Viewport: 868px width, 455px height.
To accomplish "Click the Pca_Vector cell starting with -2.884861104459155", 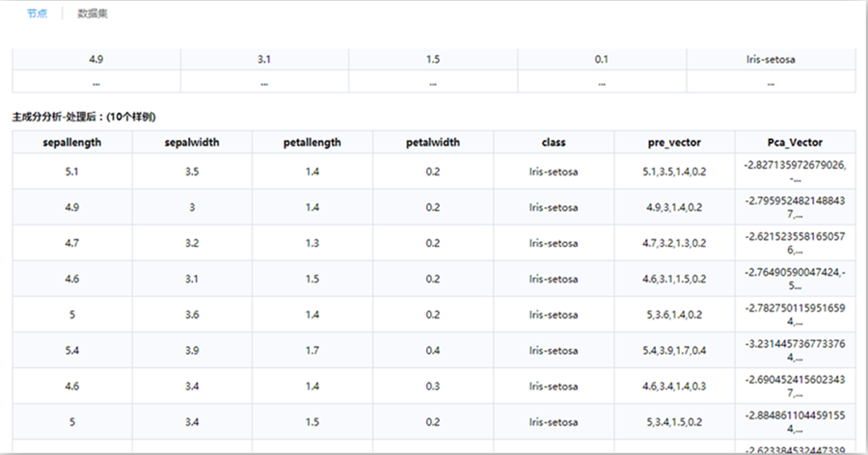I will pos(796,421).
